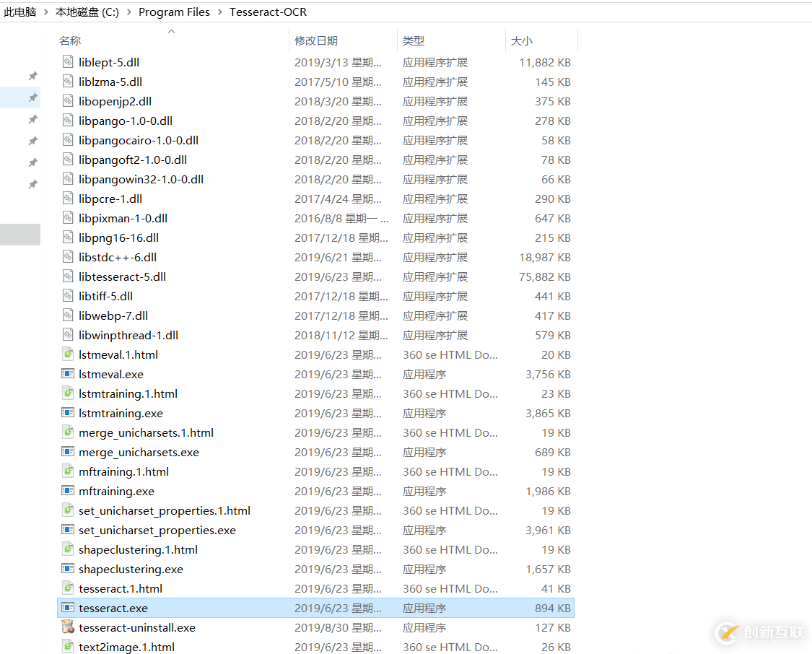Click the mftraining.exe application icon
Image resolution: width=812 pixels, height=654 pixels.
point(68,491)
